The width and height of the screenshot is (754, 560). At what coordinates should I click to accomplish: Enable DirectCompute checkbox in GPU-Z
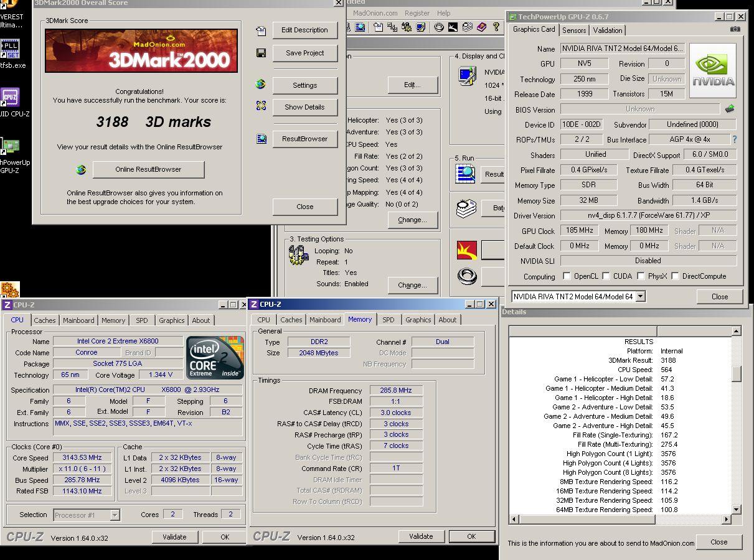coord(675,276)
